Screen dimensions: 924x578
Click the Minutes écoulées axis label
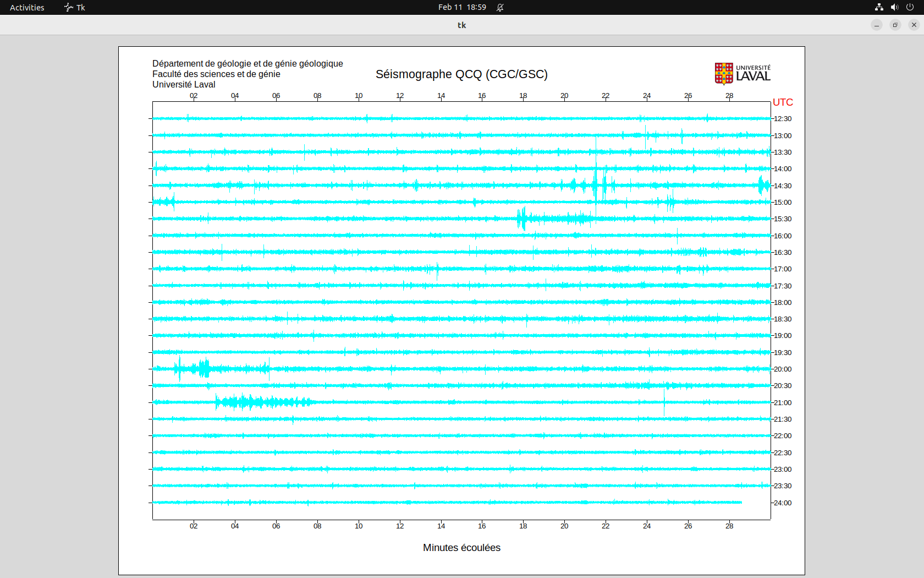[x=461, y=548]
